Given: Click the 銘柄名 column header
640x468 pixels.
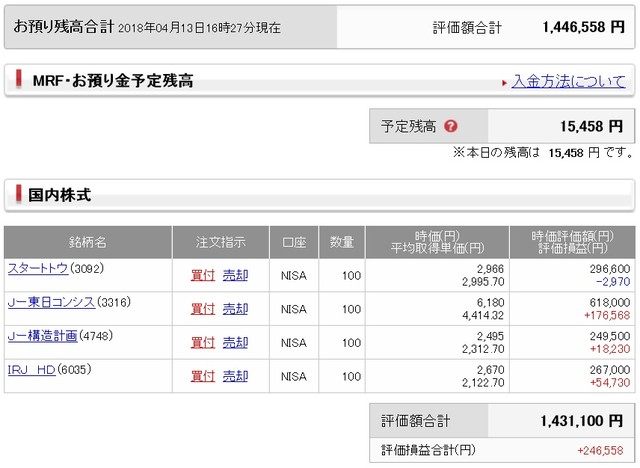Looking at the screenshot, I should coord(88,242).
